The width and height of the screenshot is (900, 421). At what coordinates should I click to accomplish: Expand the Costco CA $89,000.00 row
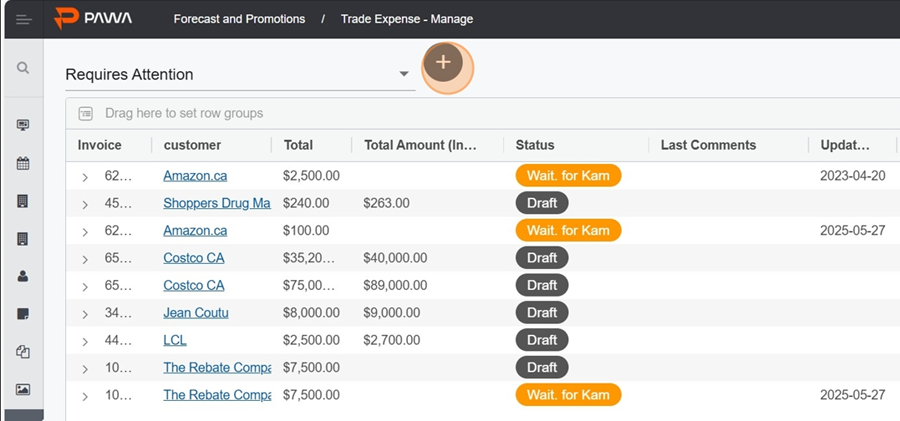pyautogui.click(x=85, y=287)
